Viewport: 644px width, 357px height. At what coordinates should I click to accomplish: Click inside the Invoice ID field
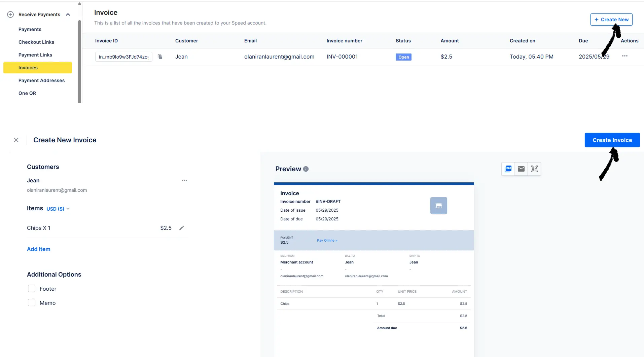123,57
